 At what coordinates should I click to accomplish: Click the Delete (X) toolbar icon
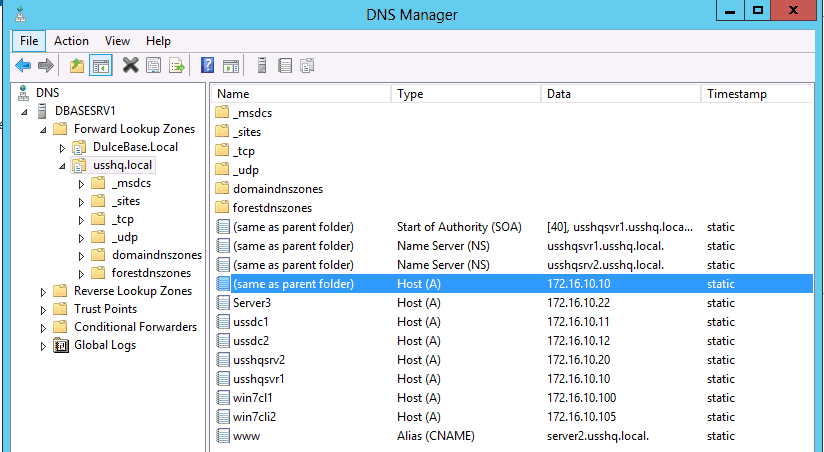click(x=130, y=66)
